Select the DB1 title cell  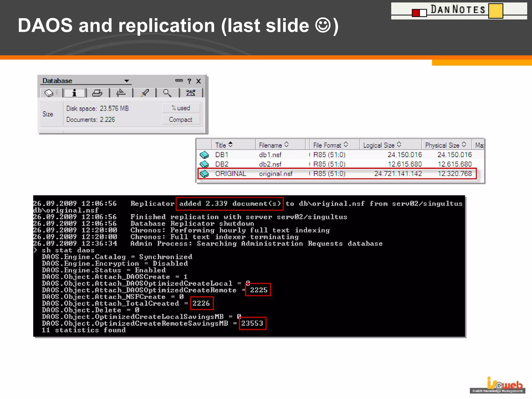tap(222, 155)
